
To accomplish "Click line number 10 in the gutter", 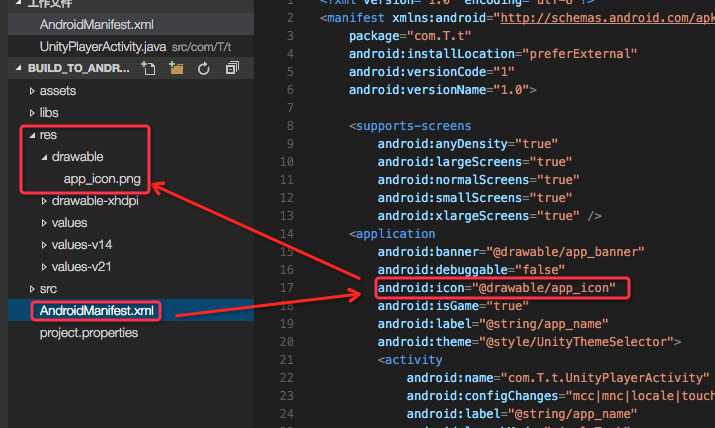I will [x=287, y=162].
